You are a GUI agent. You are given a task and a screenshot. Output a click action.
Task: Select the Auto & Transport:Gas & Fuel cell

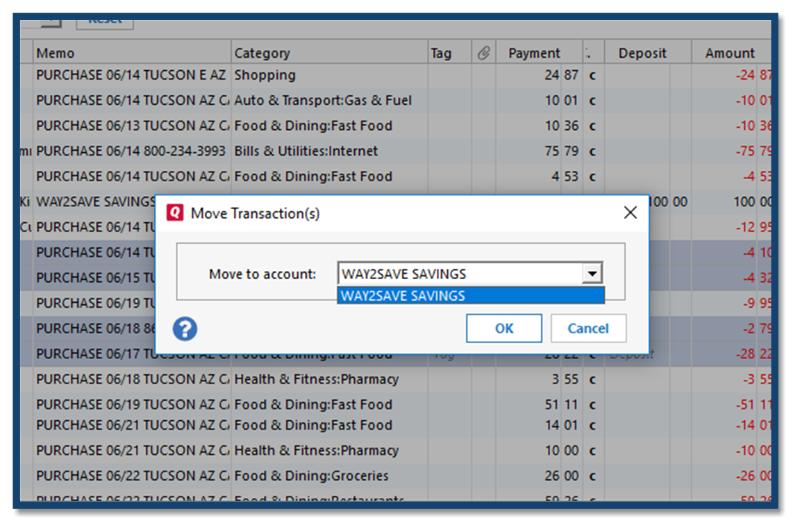(323, 100)
